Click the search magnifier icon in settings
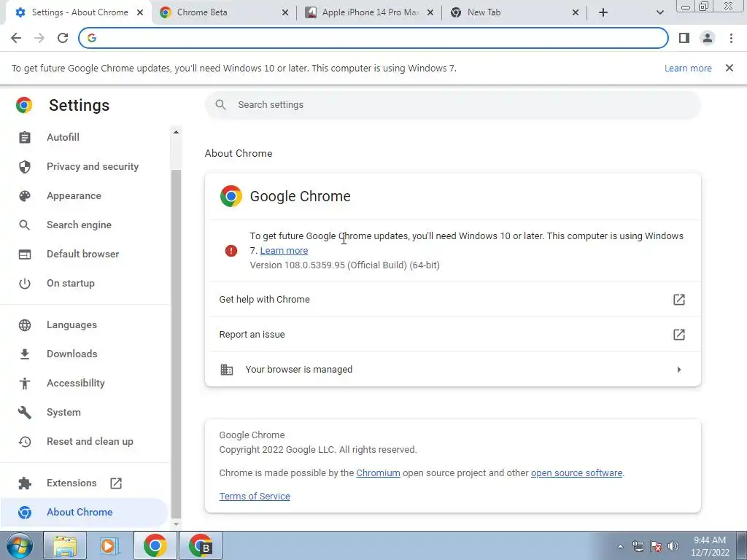The height and width of the screenshot is (560, 747). [220, 105]
